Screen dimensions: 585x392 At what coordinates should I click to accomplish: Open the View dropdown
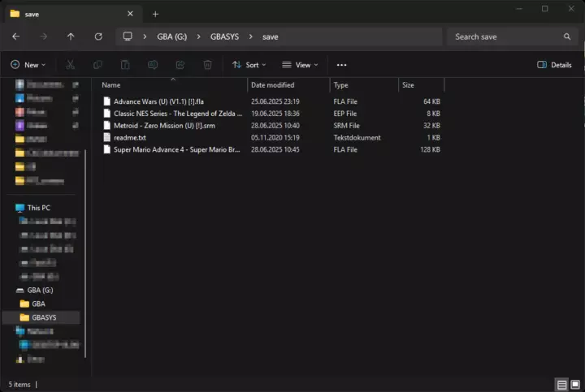tap(300, 65)
